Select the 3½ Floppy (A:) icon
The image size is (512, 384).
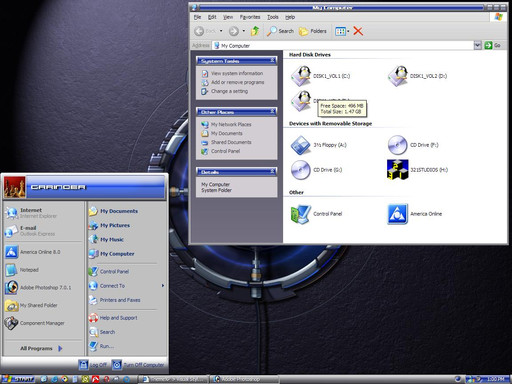(301, 145)
